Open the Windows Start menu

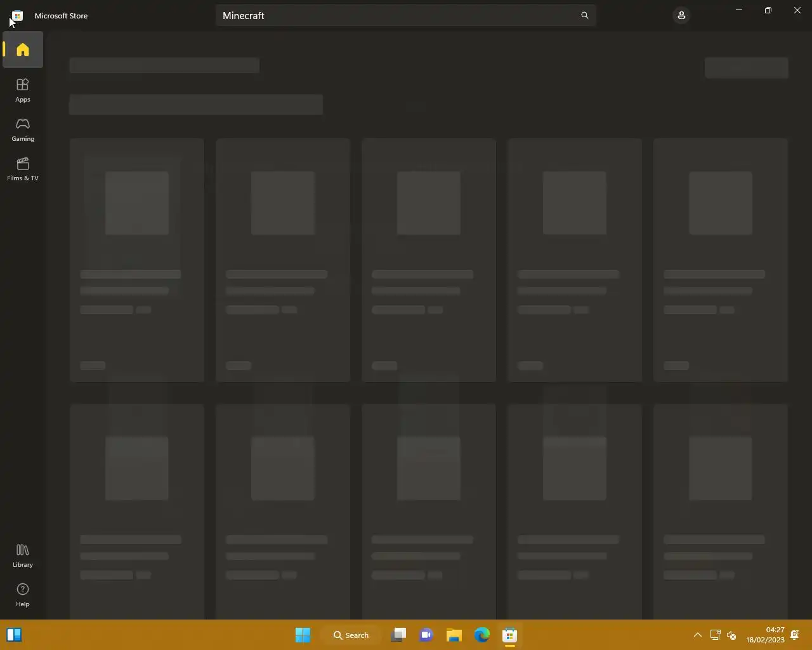click(x=303, y=635)
